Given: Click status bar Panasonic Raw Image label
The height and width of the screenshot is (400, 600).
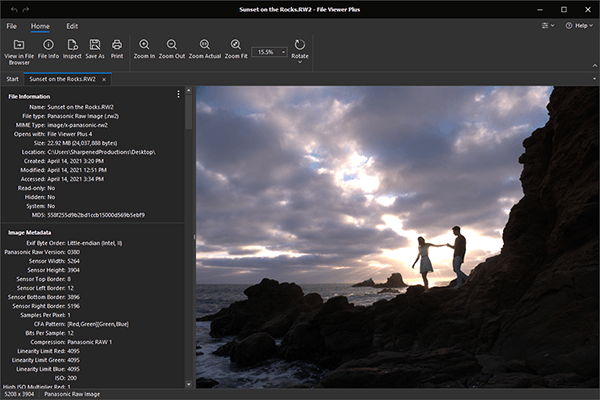Looking at the screenshot, I should [72, 394].
